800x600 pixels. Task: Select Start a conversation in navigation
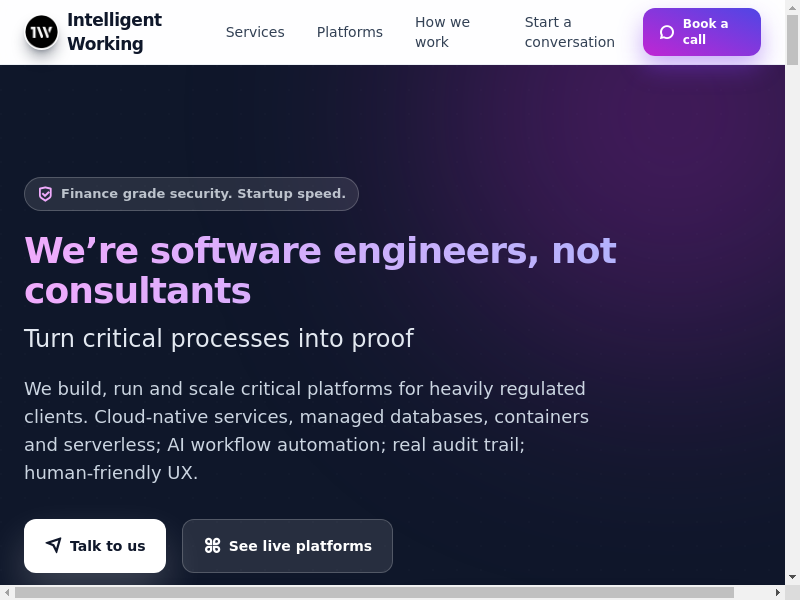(x=569, y=32)
